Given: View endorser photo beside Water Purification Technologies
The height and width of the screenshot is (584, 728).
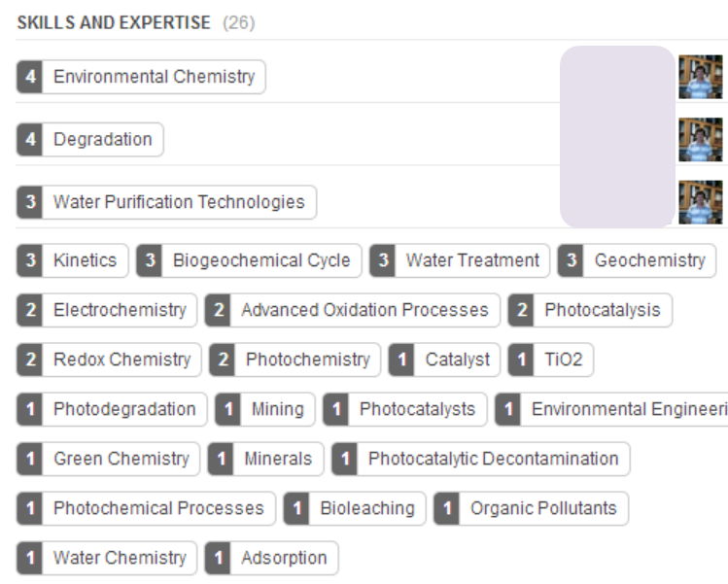Looking at the screenshot, I should coord(700,202).
